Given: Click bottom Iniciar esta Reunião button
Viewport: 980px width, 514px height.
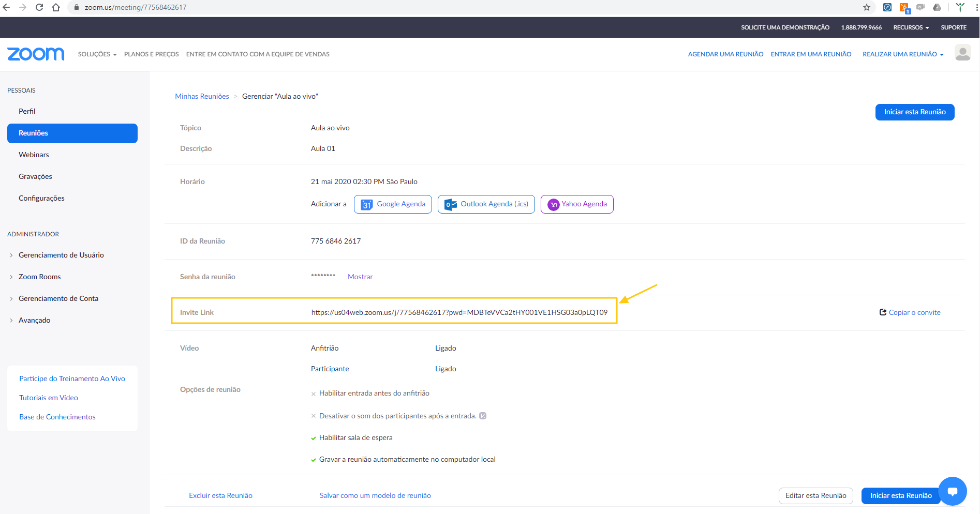Looking at the screenshot, I should click(x=901, y=495).
